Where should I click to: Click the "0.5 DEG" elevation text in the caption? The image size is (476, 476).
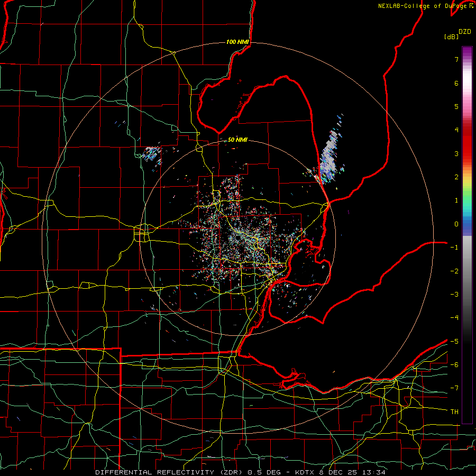point(264,472)
